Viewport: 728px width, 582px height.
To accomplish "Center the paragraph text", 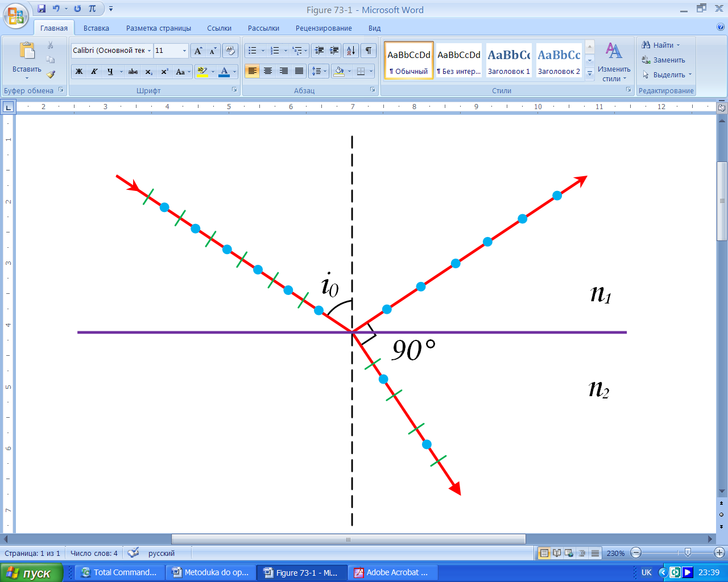I will coord(268,72).
